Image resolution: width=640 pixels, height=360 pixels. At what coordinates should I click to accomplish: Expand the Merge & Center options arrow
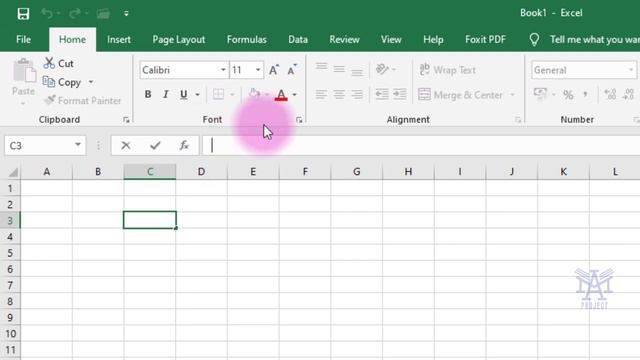click(512, 95)
